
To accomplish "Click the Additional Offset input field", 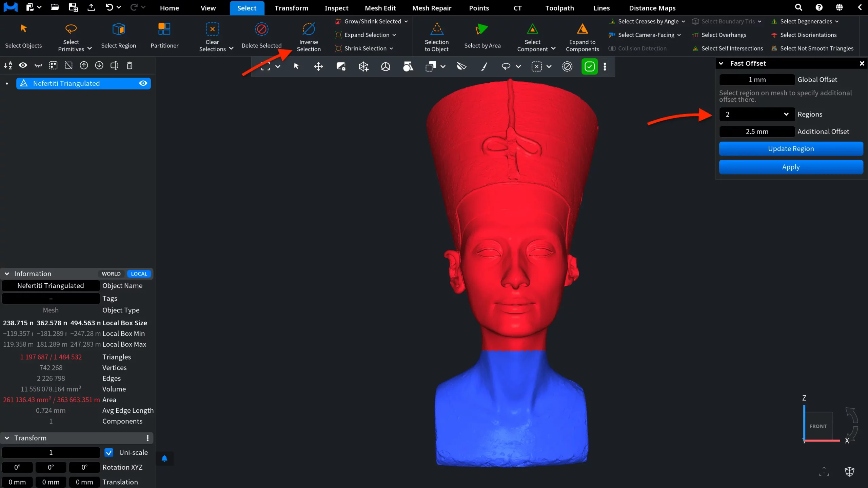I will coord(757,131).
